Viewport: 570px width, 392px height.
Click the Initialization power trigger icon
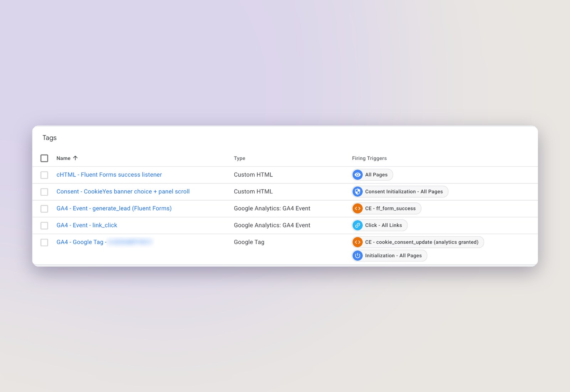pyautogui.click(x=358, y=256)
